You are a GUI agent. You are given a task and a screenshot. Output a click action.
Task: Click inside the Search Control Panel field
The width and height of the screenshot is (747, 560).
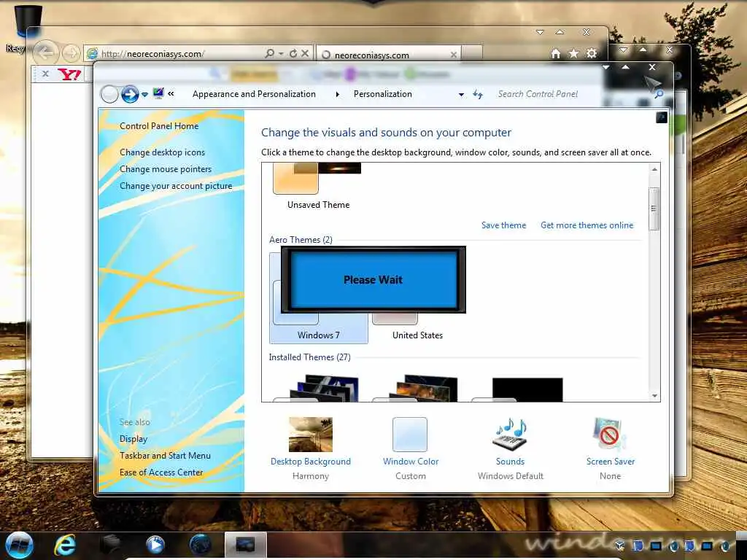click(x=573, y=94)
